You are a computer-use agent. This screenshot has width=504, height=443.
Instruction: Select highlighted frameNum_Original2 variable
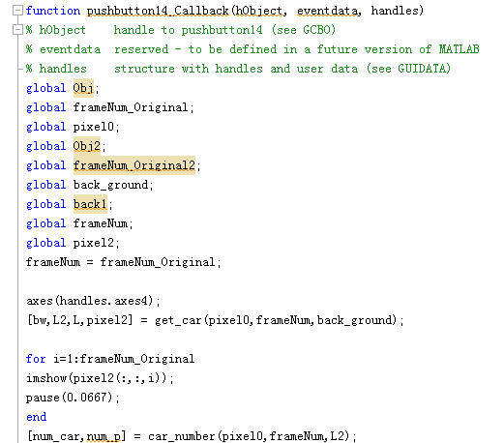coord(134,165)
